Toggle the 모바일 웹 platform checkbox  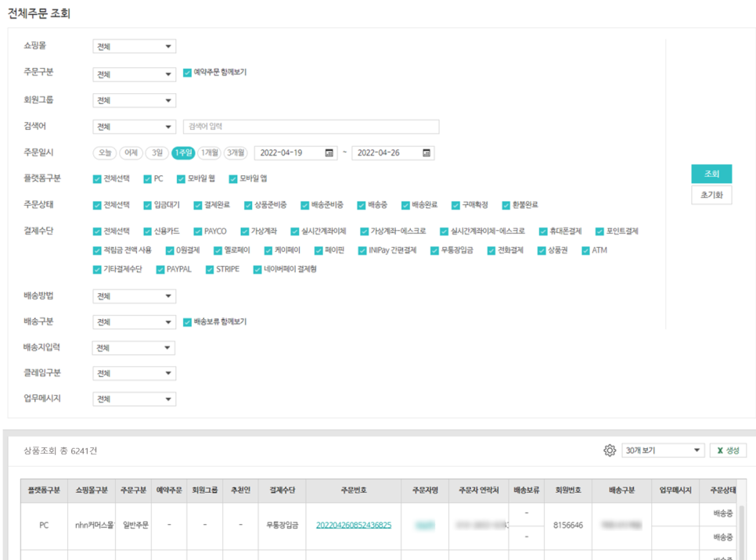point(181,179)
